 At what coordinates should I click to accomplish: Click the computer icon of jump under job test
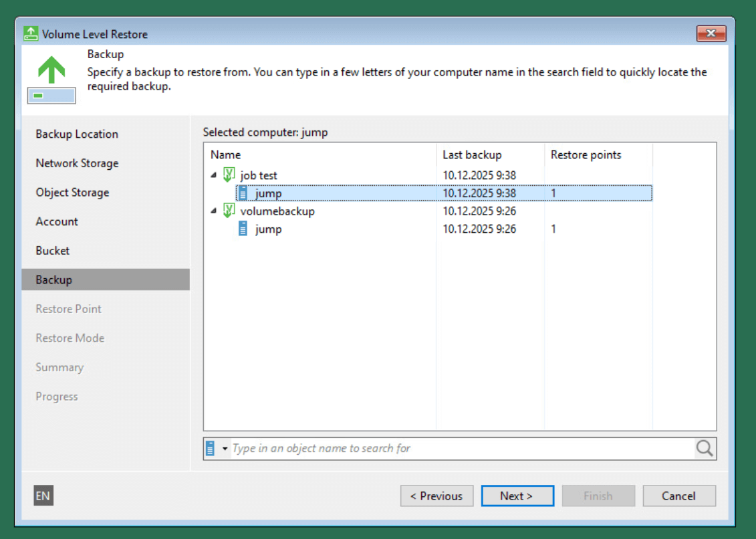coord(243,193)
